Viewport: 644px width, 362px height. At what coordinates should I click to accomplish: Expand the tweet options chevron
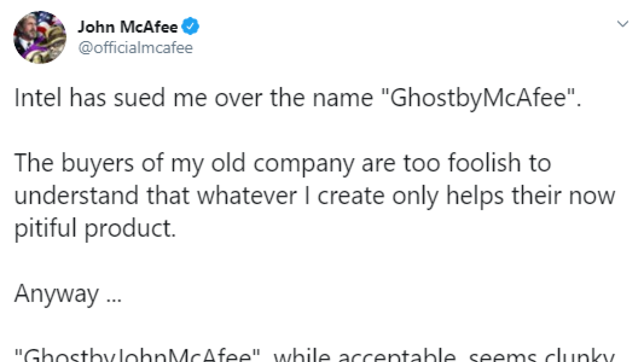click(623, 24)
